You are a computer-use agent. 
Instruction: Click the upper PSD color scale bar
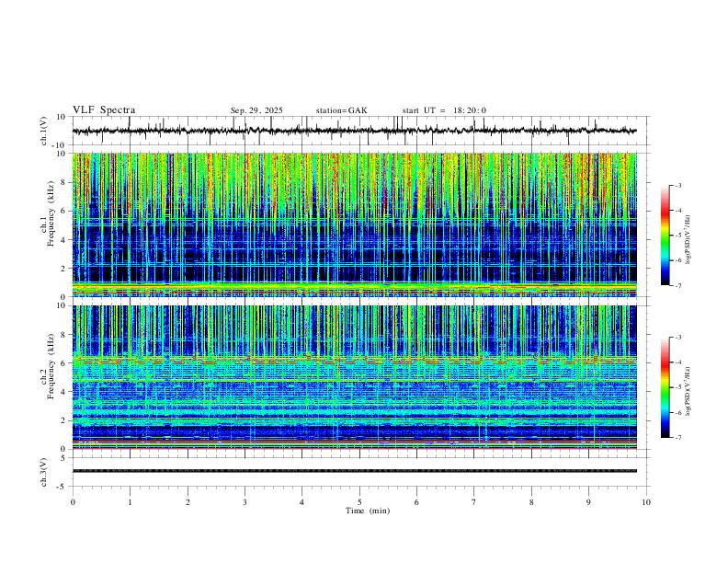[x=665, y=236]
